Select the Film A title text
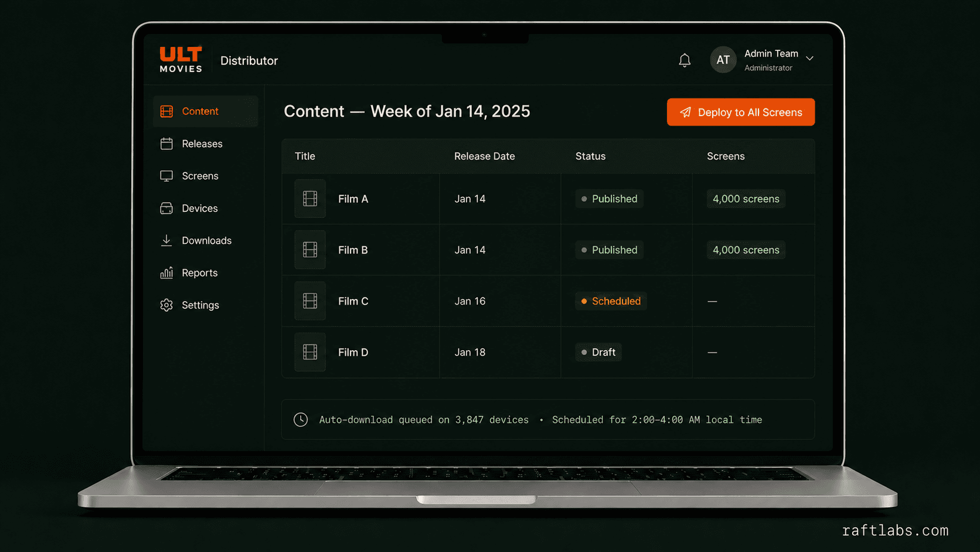Screen dimensions: 980x552 click(x=353, y=199)
